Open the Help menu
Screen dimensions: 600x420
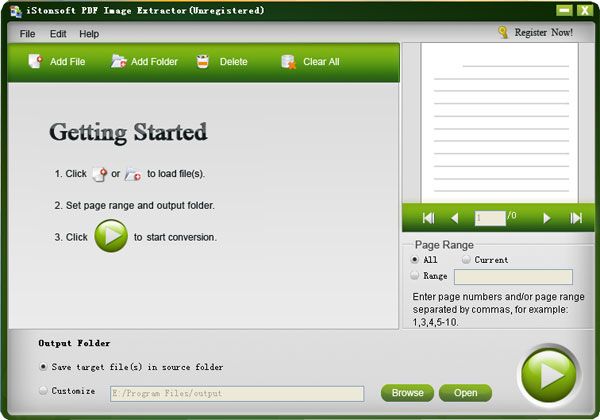coord(89,34)
